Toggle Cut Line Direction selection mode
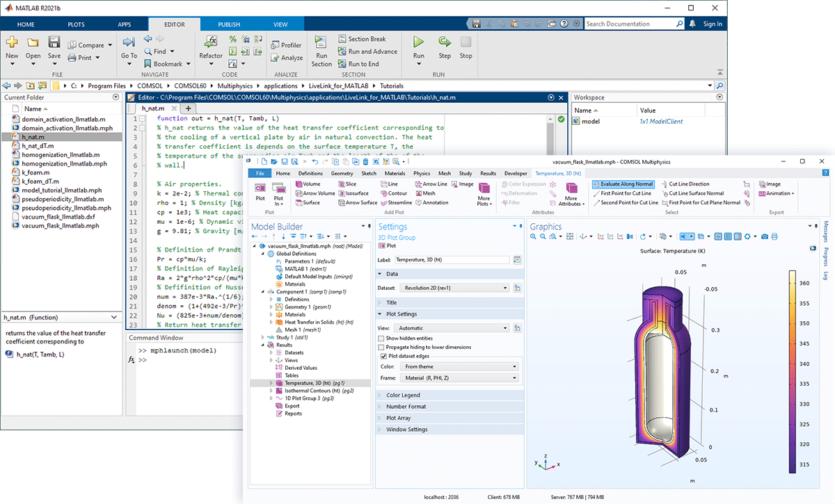Viewport: 835px width, 504px height. [x=686, y=184]
